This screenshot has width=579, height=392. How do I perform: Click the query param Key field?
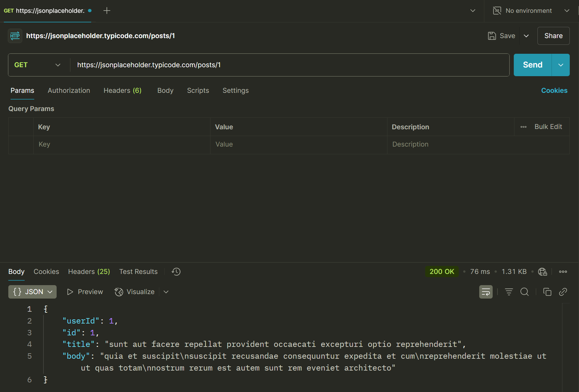(x=122, y=144)
